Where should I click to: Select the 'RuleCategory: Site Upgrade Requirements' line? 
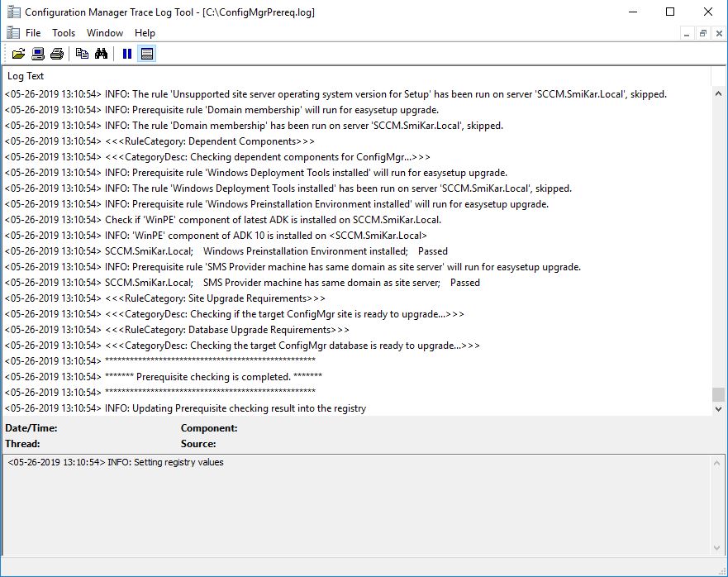pos(356,298)
